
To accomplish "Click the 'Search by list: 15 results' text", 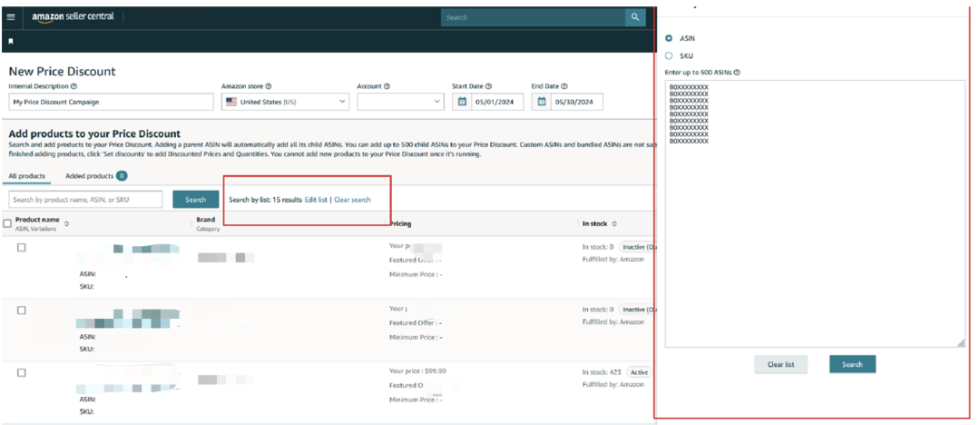I will (266, 200).
